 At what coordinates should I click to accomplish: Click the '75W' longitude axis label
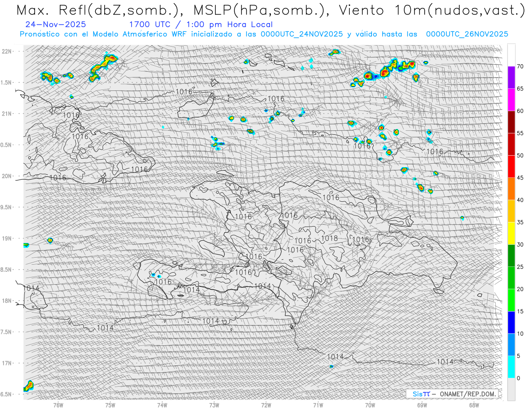pyautogui.click(x=110, y=405)
